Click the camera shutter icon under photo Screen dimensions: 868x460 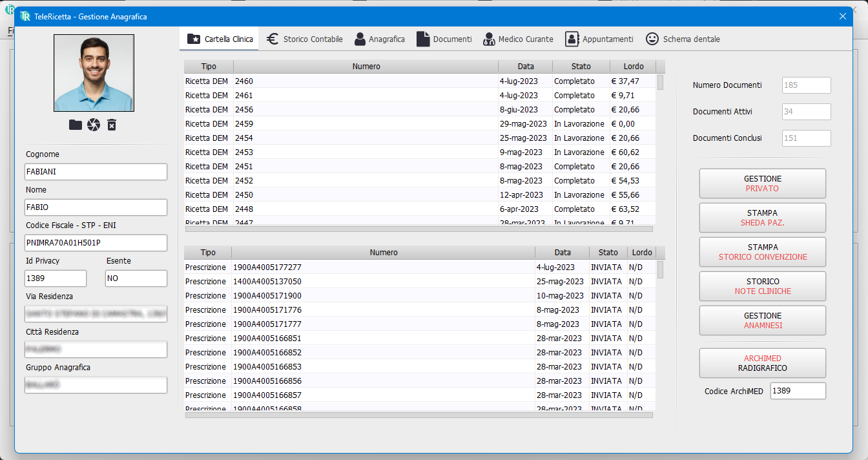94,125
